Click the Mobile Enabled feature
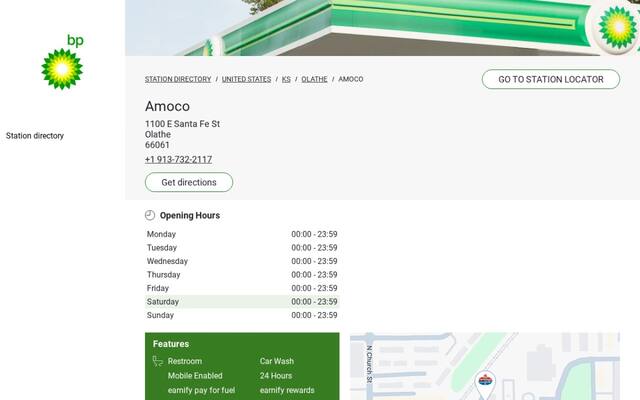Screen dimensions: 640x400 pos(195,376)
